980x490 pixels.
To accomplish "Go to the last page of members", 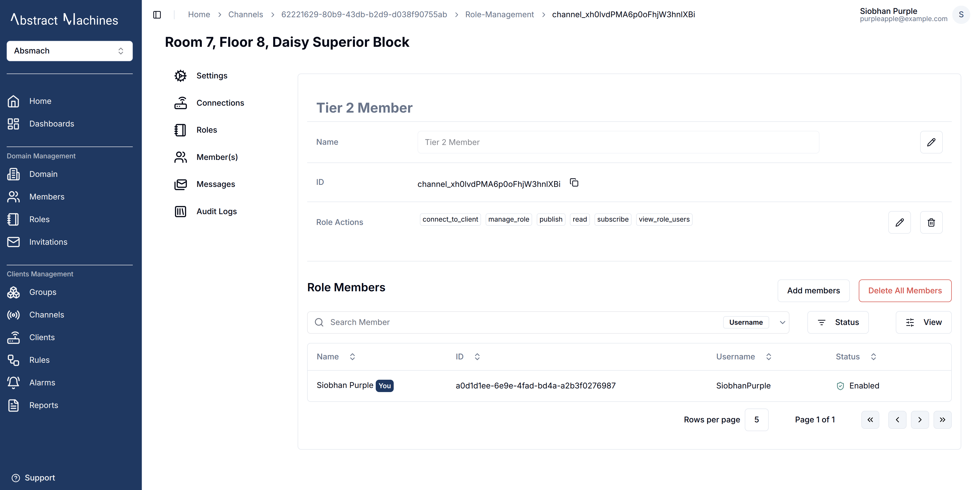I will 942,420.
